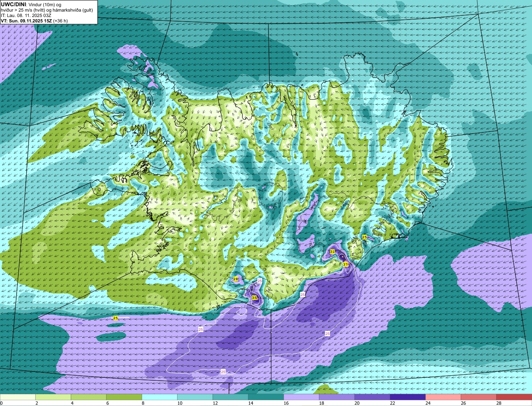
Task: Select the yellow 31 gust label
Action: coord(332,252)
